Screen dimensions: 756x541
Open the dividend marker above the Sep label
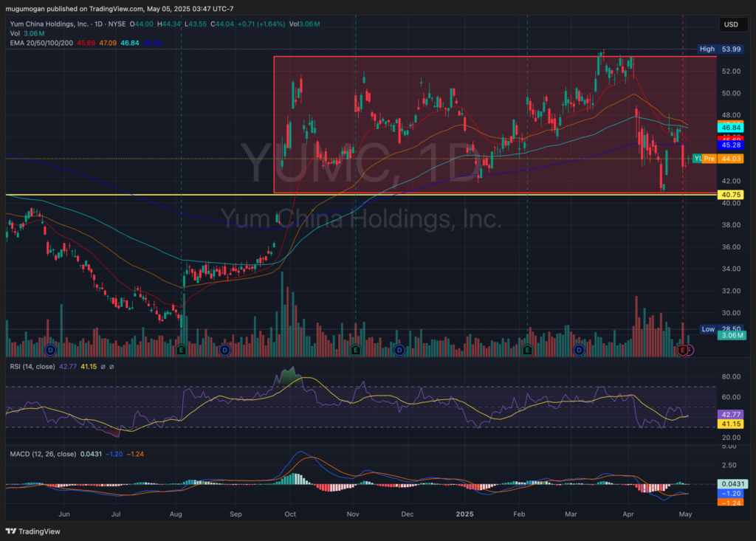click(224, 350)
